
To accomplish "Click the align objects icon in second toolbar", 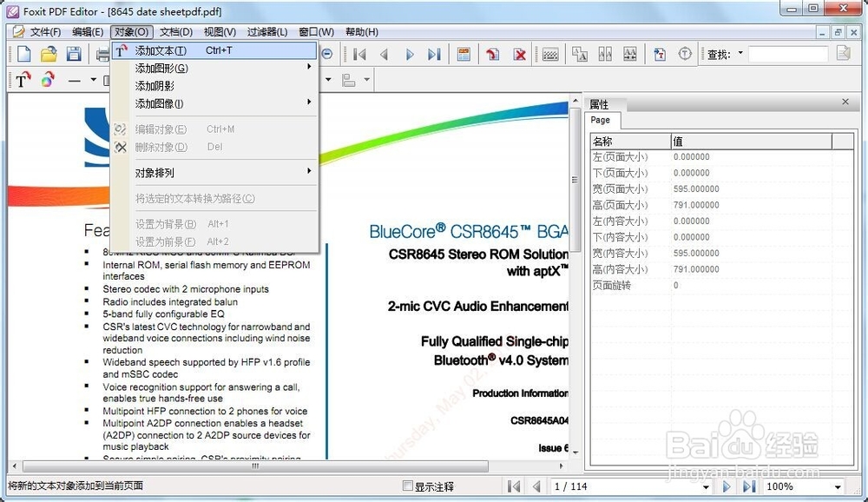I will [348, 81].
